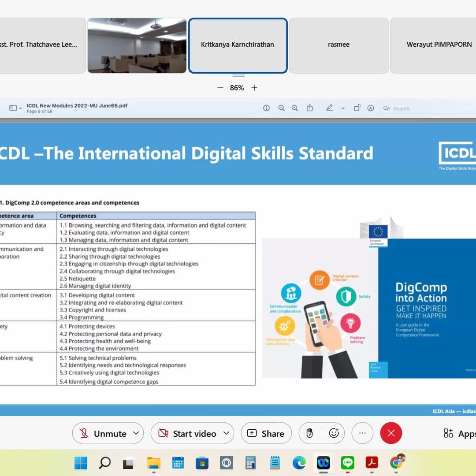Raise your hand in the meeting
Image resolution: width=476 pixels, height=476 pixels.
pyautogui.click(x=309, y=433)
